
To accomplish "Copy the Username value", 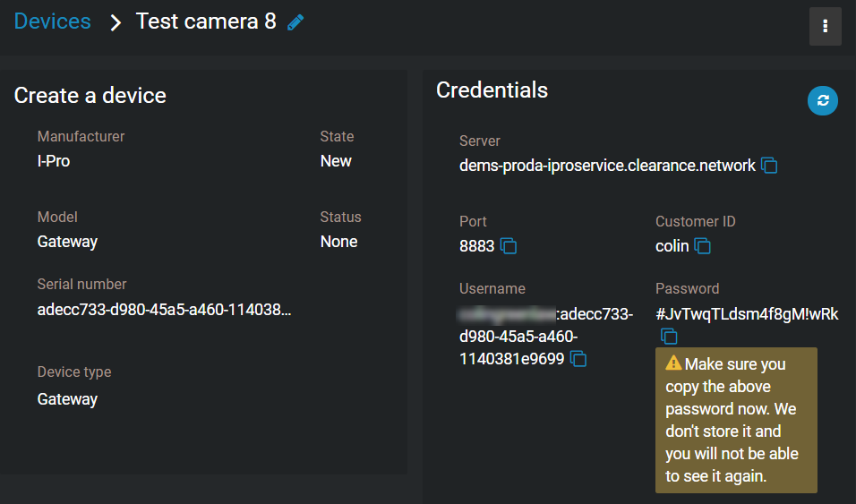I will (578, 359).
